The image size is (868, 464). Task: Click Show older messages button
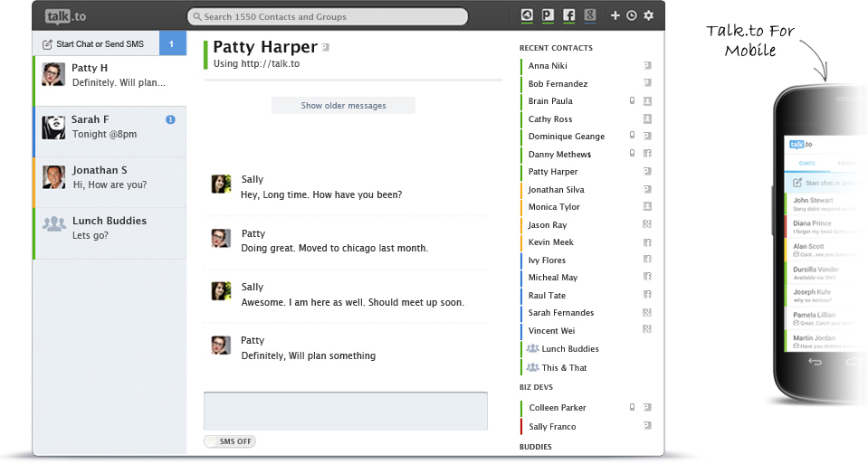343,106
